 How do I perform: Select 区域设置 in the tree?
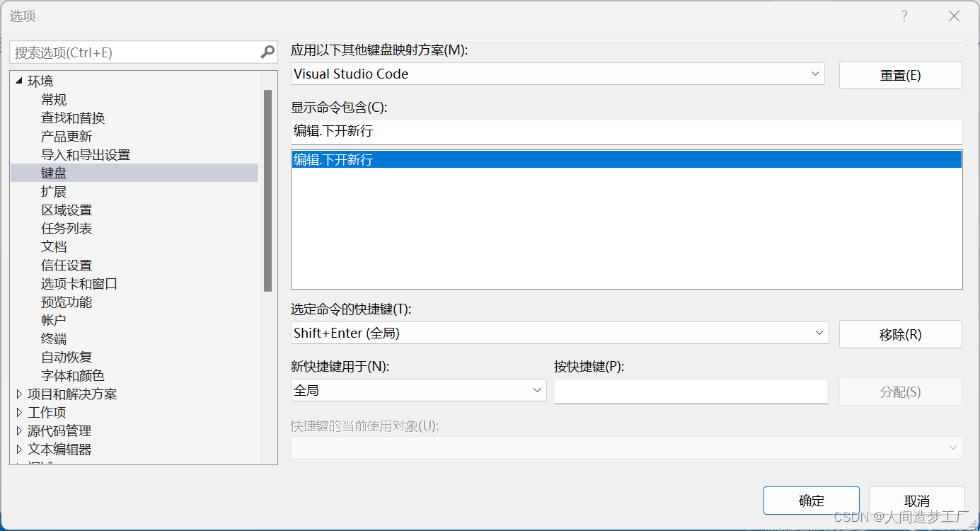pyautogui.click(x=67, y=210)
